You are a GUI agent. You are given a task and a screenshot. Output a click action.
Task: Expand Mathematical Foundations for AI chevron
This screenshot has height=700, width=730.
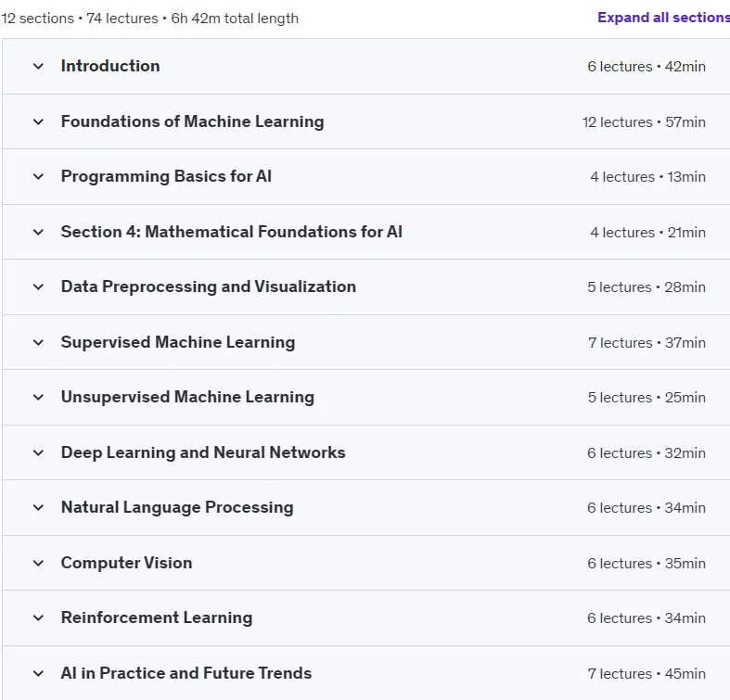pos(39,232)
